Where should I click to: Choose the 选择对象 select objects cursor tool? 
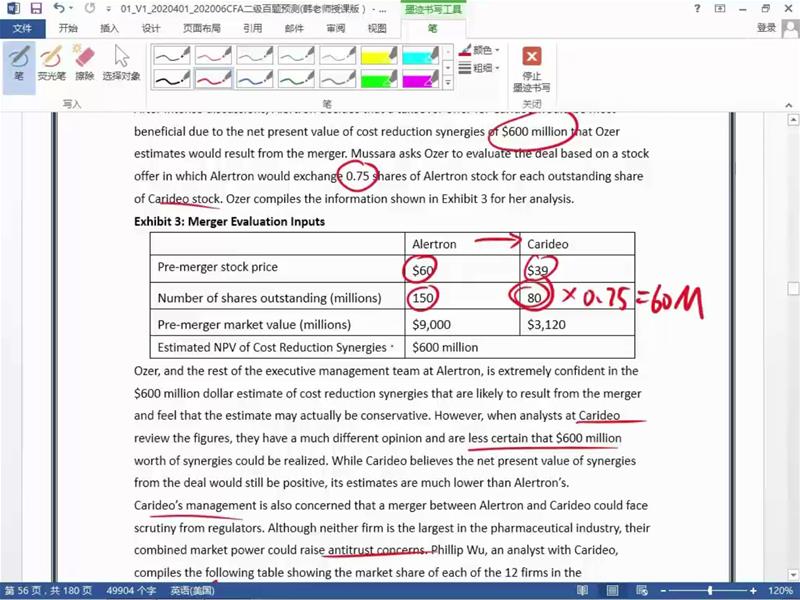121,63
